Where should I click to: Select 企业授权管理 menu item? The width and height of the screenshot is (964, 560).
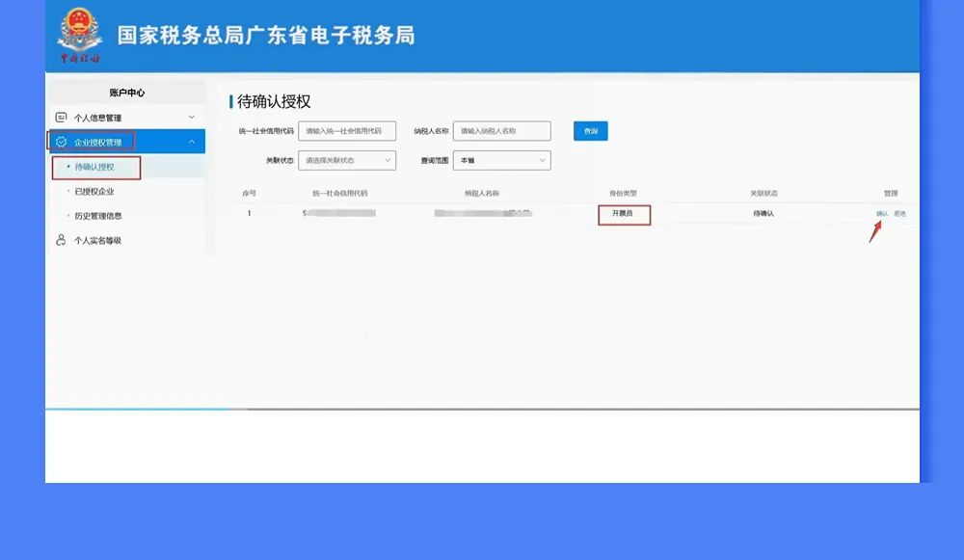coord(126,142)
